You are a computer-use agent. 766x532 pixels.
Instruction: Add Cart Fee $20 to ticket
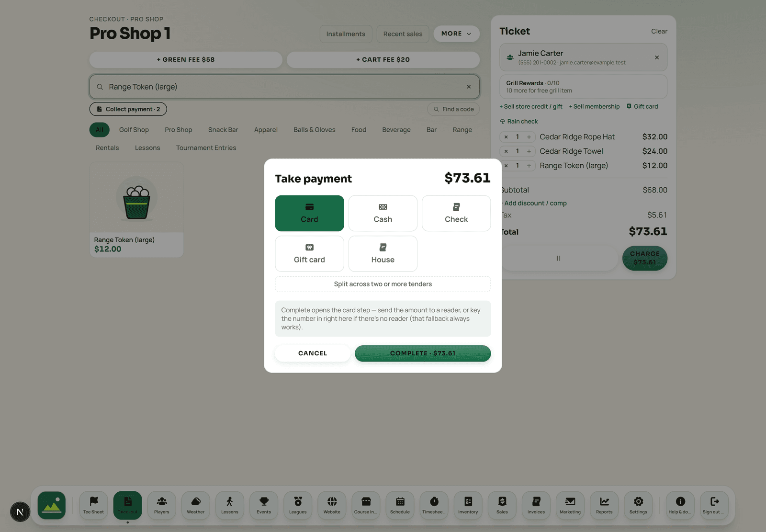pos(383,59)
